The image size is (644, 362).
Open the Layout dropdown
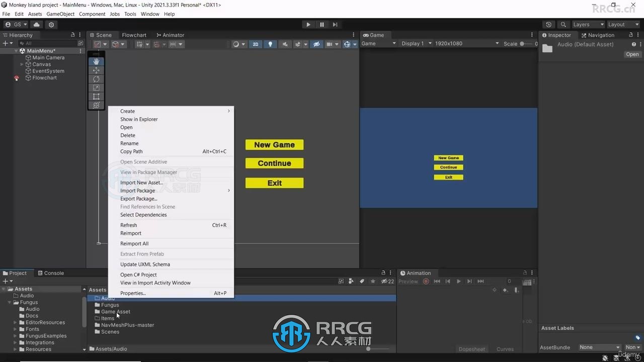(x=623, y=24)
